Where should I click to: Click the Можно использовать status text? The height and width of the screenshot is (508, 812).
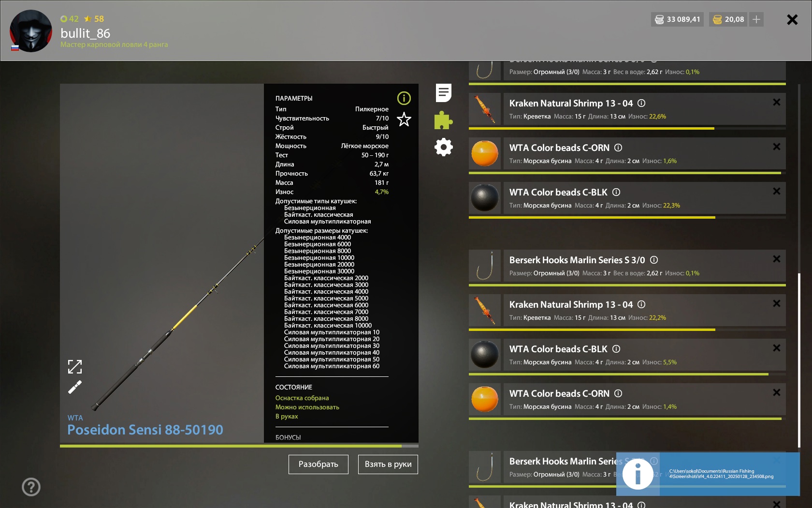(307, 407)
